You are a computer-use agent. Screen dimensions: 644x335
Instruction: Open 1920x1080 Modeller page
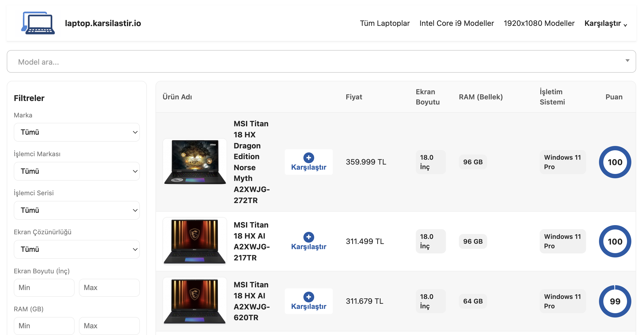(539, 23)
